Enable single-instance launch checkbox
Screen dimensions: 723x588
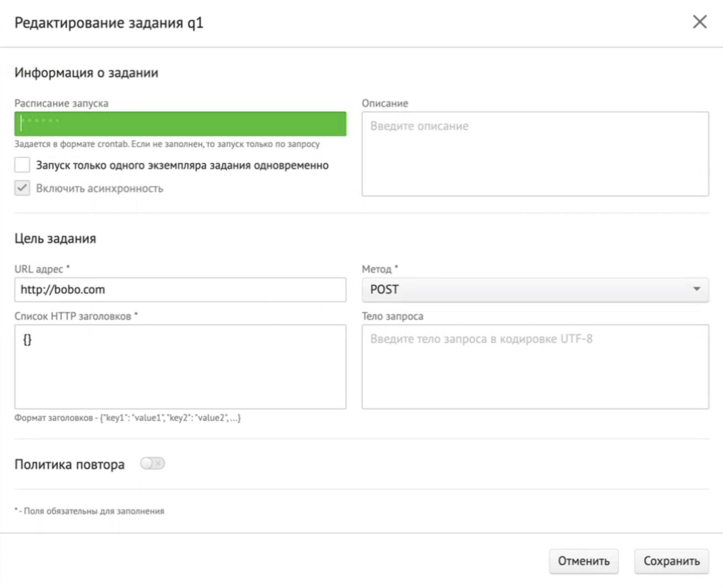tap(22, 165)
